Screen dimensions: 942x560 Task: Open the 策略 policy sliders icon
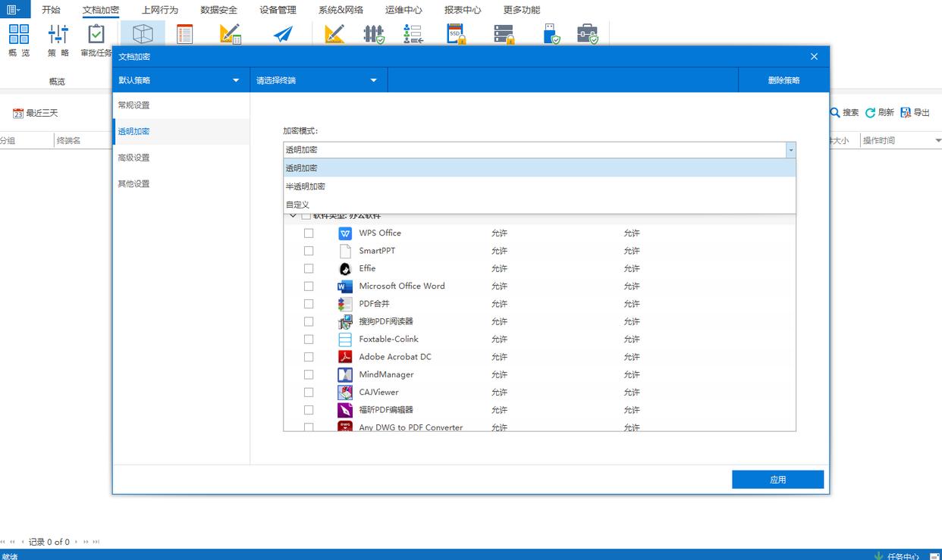(x=58, y=34)
